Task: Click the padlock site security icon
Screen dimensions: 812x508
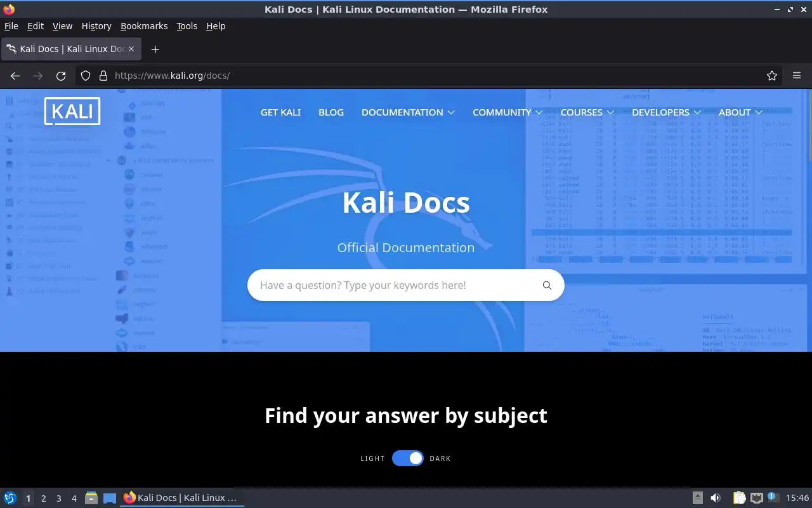Action: click(103, 76)
